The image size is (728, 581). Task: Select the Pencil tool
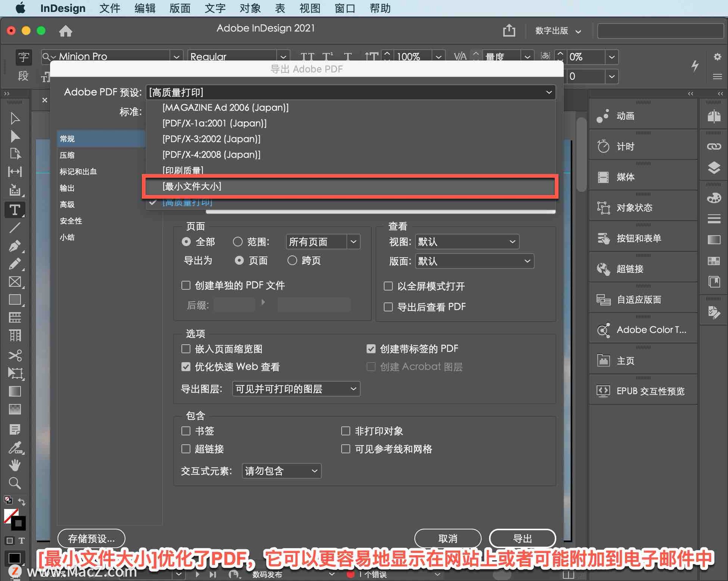pos(15,264)
